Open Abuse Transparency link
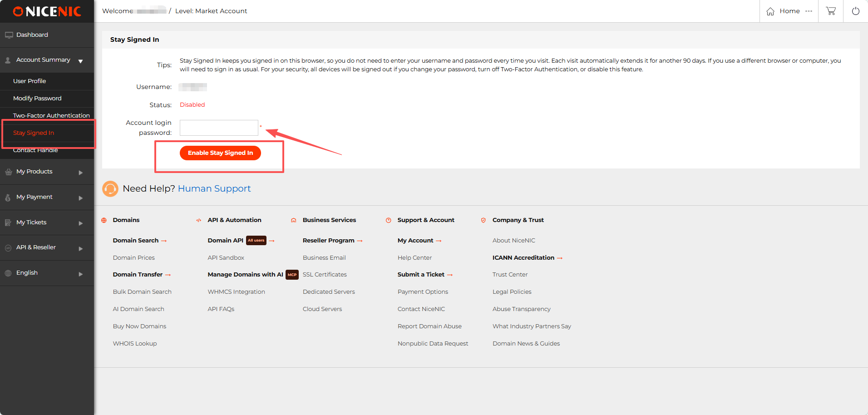Viewport: 868px width, 415px height. click(x=521, y=309)
